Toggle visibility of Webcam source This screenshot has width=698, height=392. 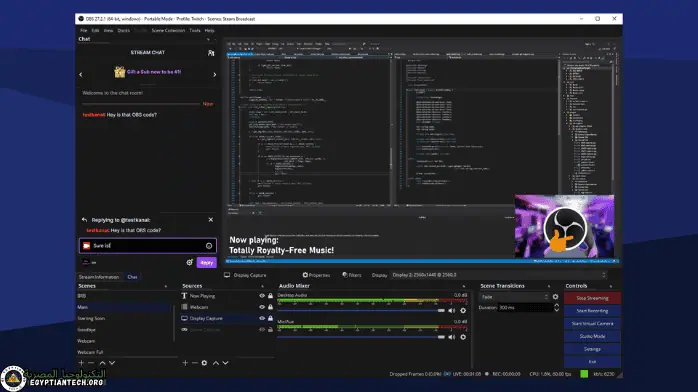click(x=262, y=307)
